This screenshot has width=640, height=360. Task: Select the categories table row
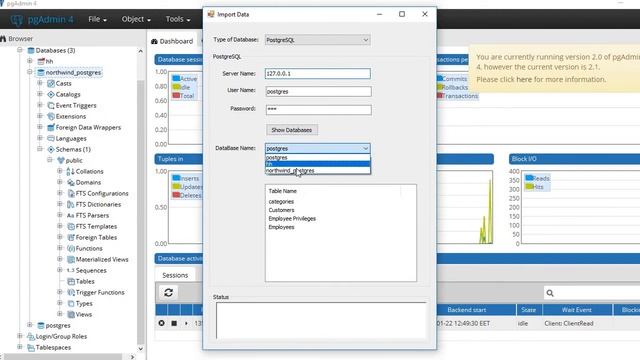[281, 202]
